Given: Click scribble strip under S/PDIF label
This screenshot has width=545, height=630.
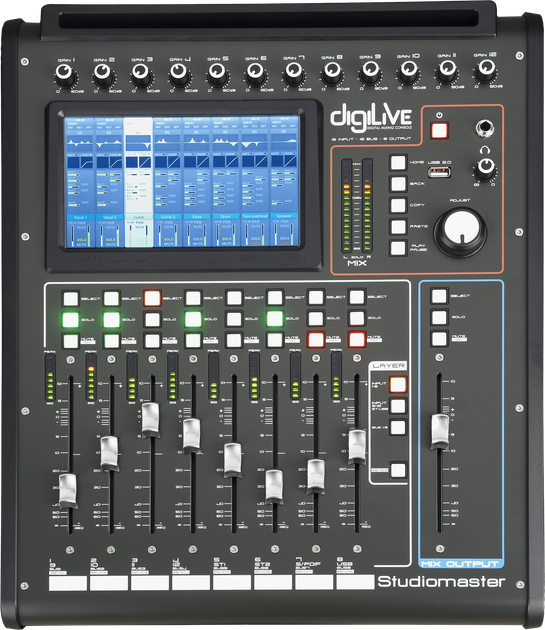Looking at the screenshot, I should click(x=314, y=582).
